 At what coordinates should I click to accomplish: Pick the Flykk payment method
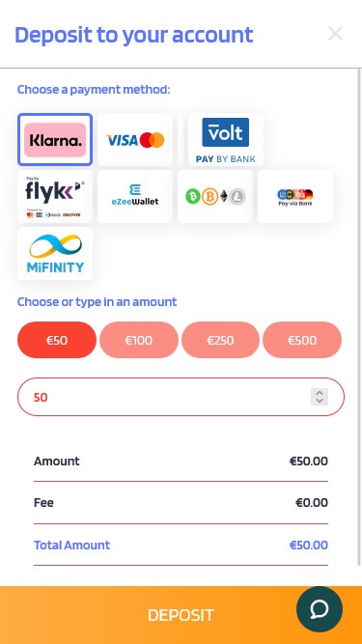(x=55, y=196)
